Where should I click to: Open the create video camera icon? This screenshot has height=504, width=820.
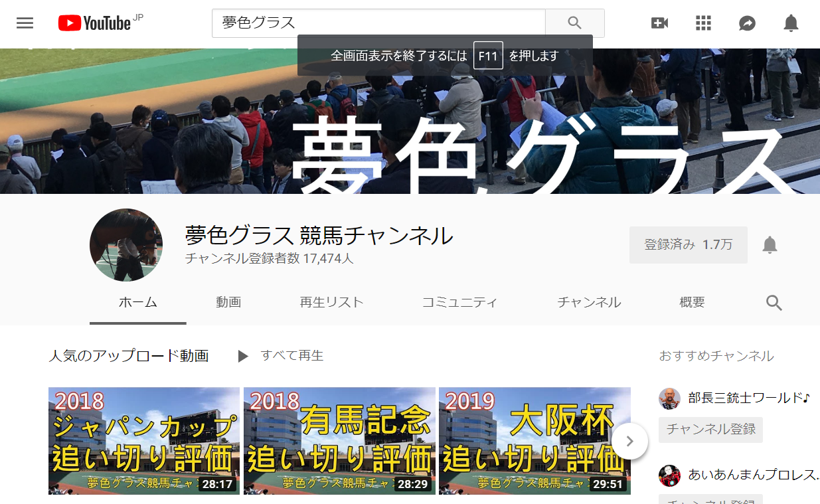coord(659,23)
